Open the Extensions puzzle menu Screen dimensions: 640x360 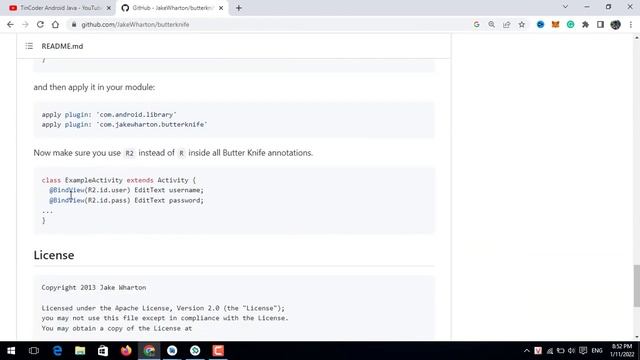[585, 24]
